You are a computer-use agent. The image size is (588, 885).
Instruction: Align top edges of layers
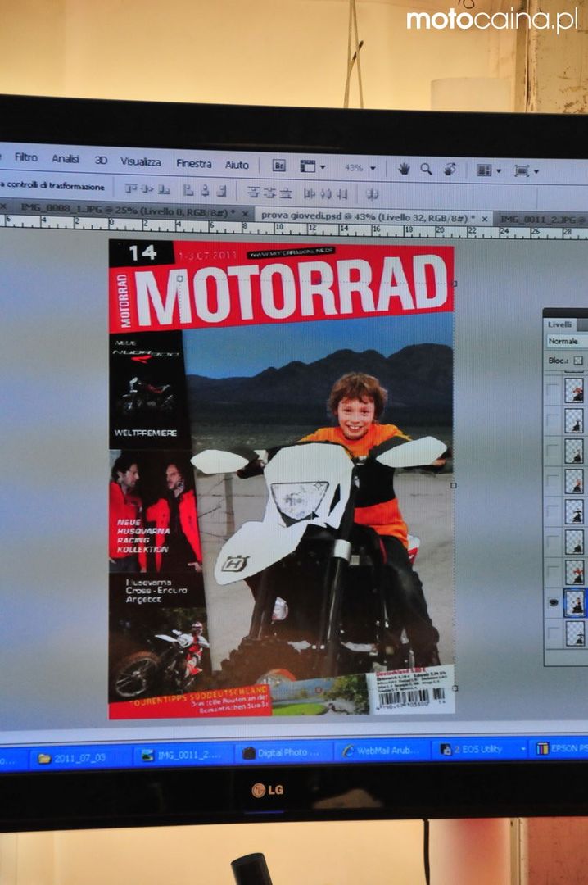tap(132, 189)
